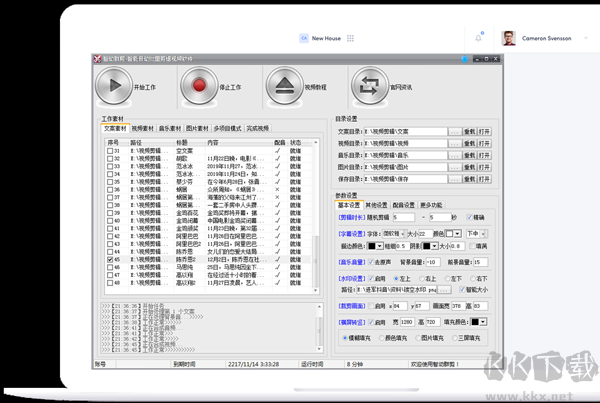Viewport: 600px width, 403px height.
Task: Click the blue globe icon in title bar
Action: coord(466,59)
